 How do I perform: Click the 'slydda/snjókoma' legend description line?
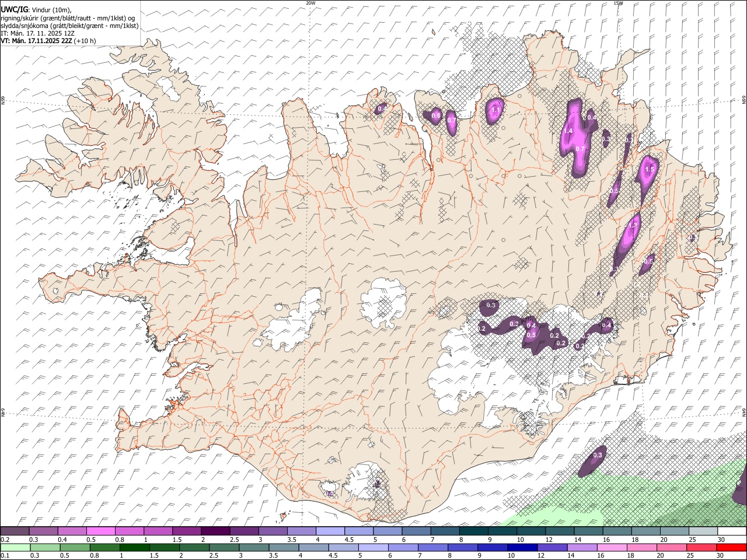coord(69,26)
